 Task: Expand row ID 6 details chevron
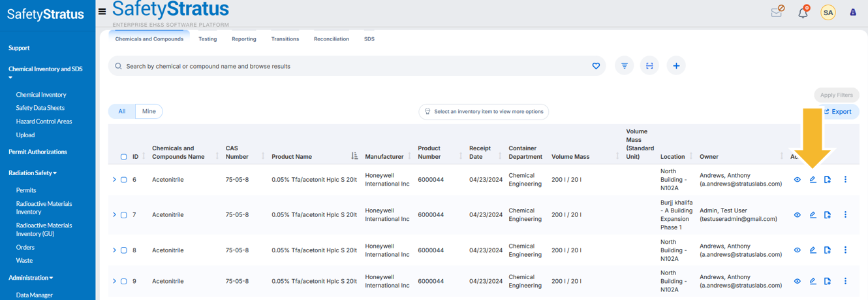pyautogui.click(x=114, y=180)
